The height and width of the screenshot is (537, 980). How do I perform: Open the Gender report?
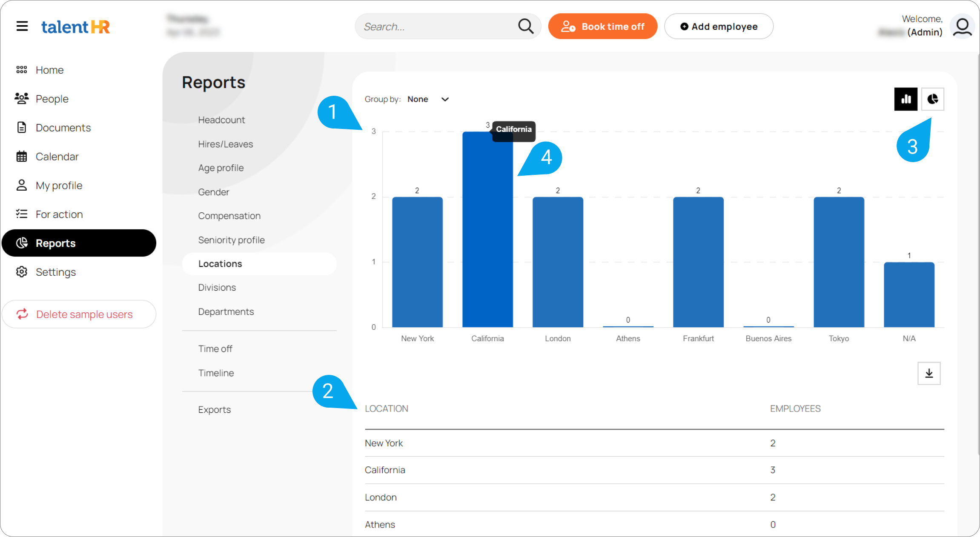point(214,192)
